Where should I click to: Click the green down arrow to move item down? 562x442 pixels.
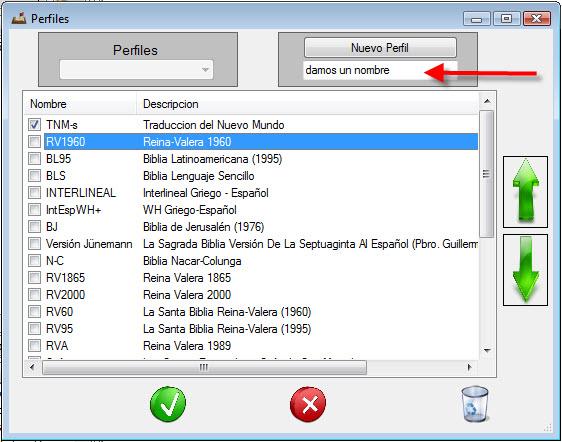click(x=525, y=270)
